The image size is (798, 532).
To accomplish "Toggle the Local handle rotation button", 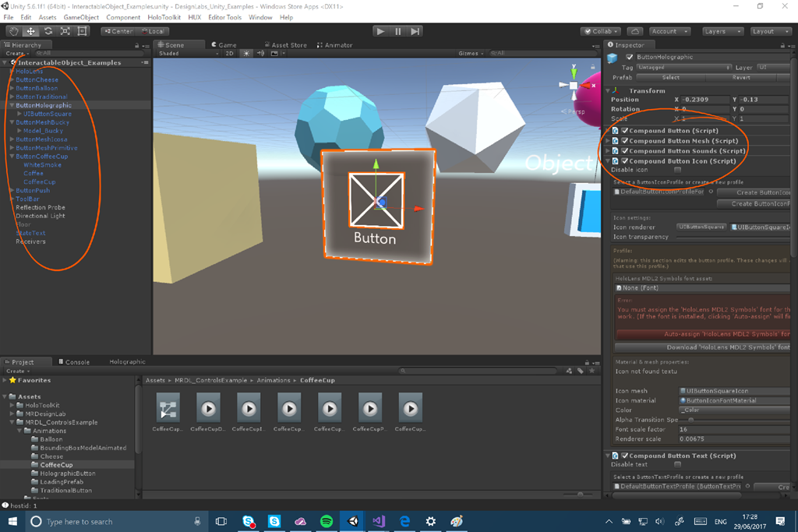I will (152, 31).
